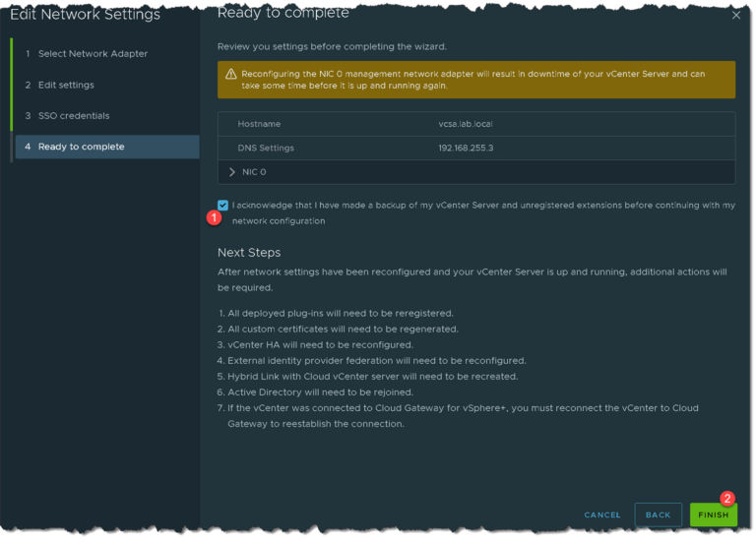
Task: Click the external identity provider federation text
Action: (377, 360)
